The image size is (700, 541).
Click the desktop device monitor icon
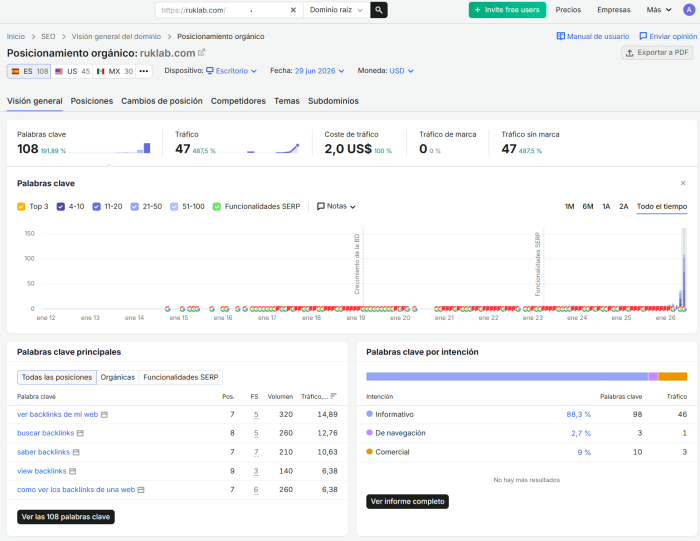[x=210, y=71]
